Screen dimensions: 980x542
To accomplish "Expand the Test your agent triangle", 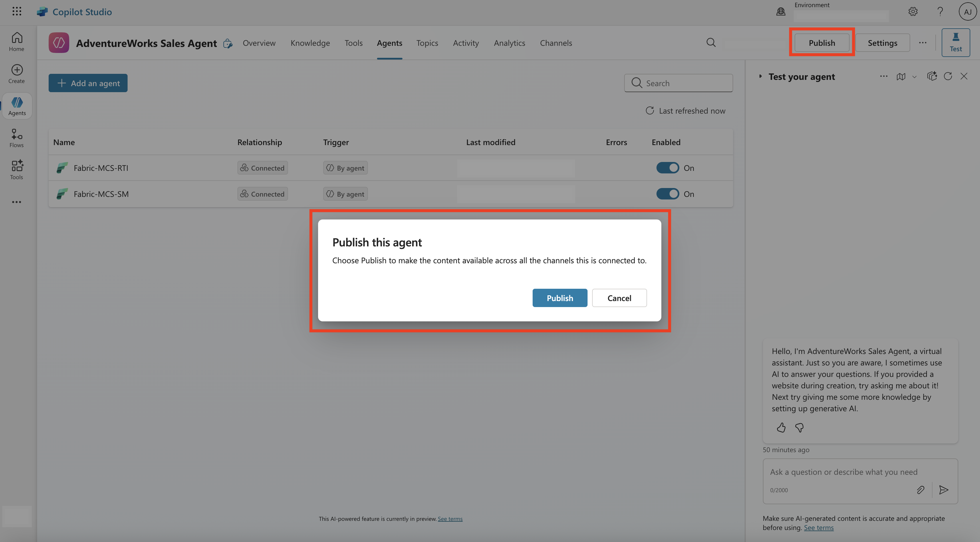I will click(x=760, y=76).
